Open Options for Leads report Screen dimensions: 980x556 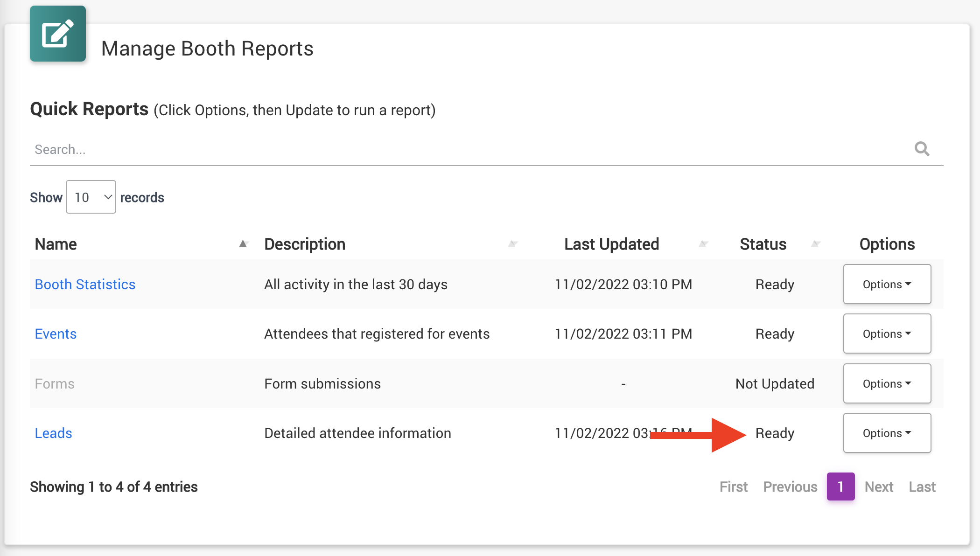(x=887, y=433)
